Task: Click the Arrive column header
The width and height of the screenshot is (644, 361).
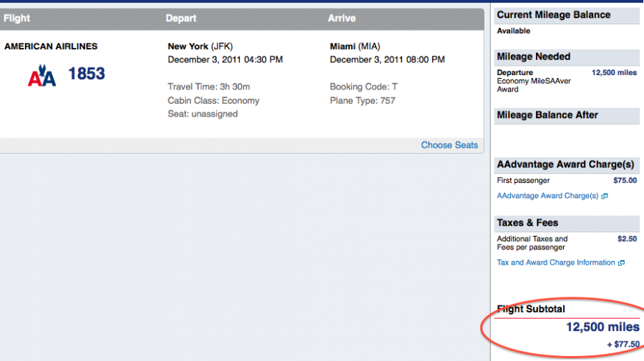Action: coord(342,18)
